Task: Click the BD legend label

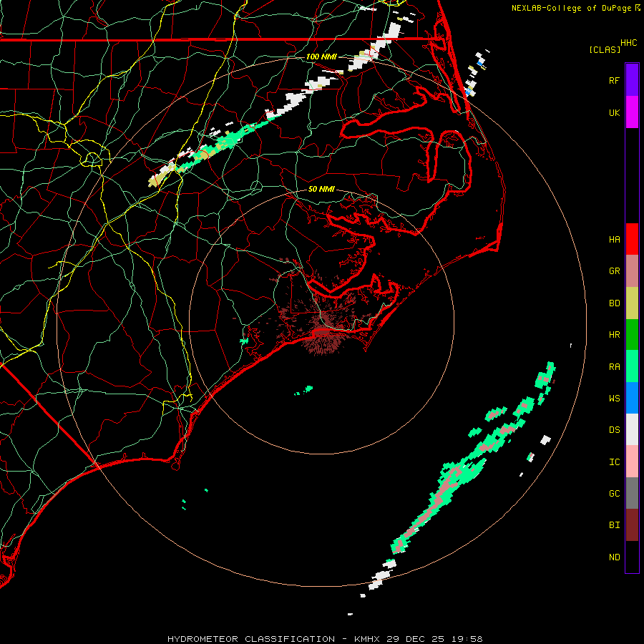Action: (x=614, y=303)
